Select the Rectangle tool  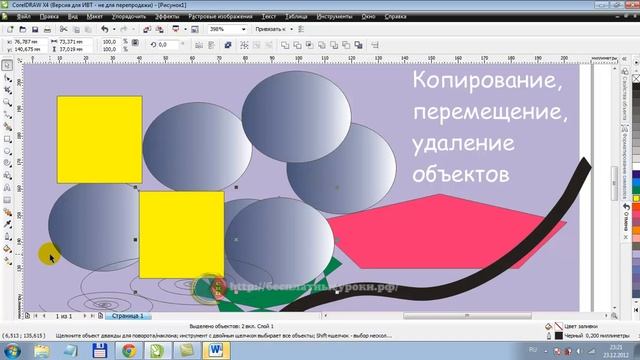click(7, 139)
